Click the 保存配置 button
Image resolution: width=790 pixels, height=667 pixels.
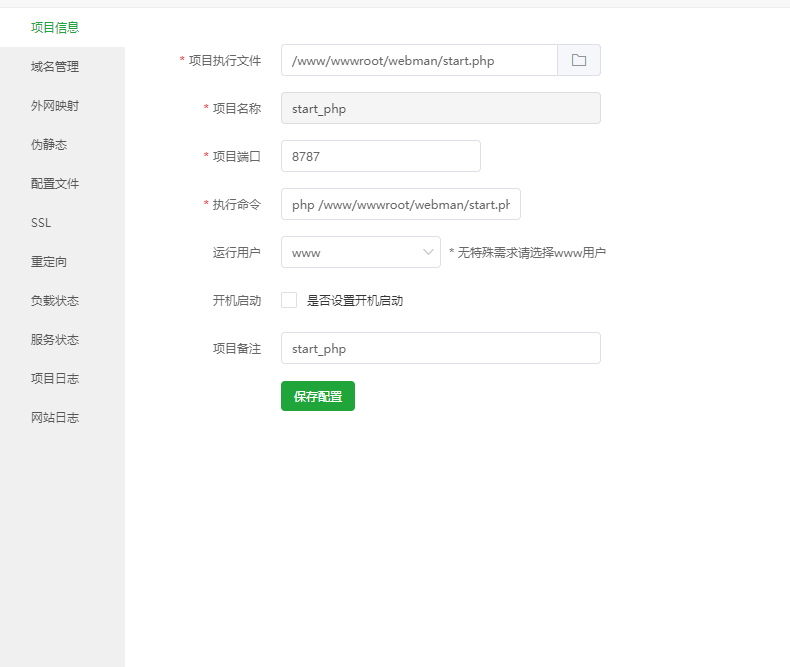coord(318,396)
